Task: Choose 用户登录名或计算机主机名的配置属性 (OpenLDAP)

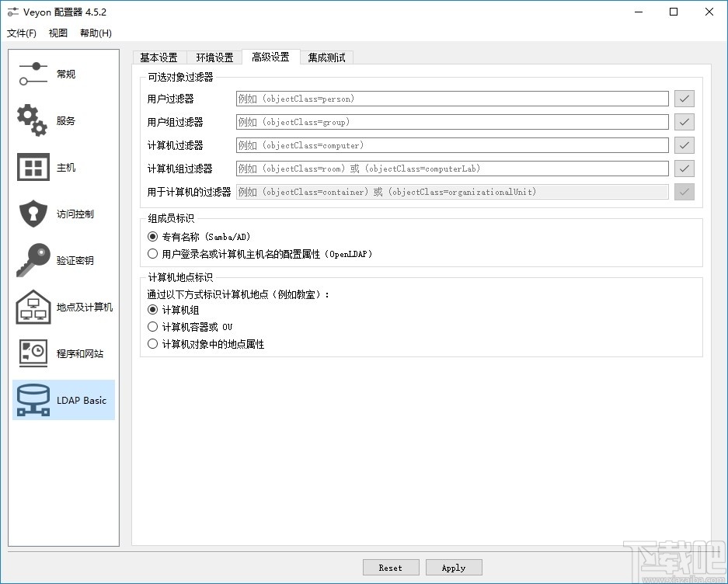Action: [152, 254]
